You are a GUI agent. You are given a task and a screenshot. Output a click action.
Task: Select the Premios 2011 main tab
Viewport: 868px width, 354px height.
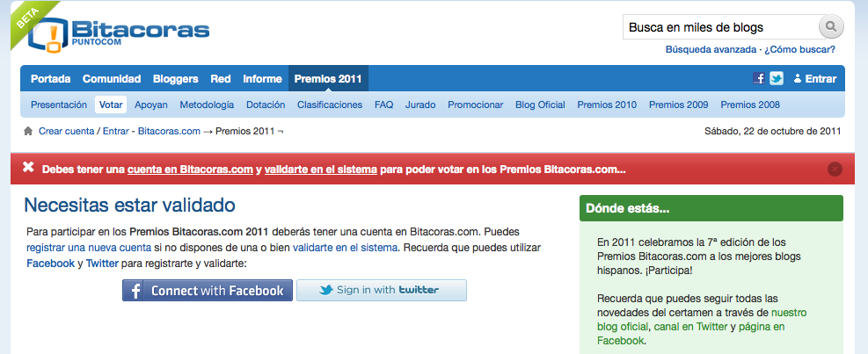328,78
